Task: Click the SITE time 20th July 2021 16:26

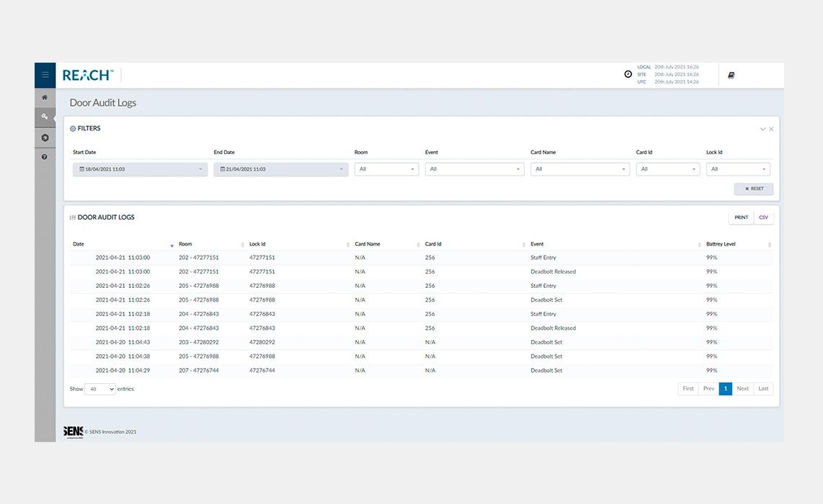Action: point(677,74)
